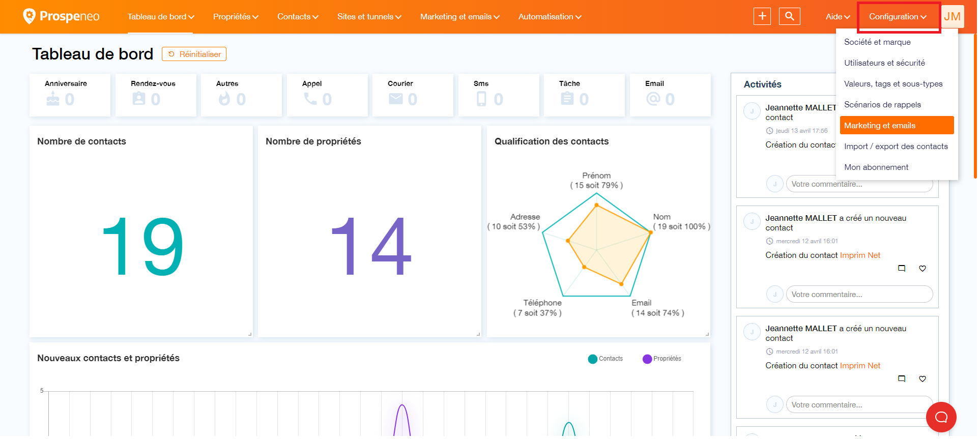Open Mon abonnement menu entry
The width and height of the screenshot is (980, 439).
(x=897, y=167)
